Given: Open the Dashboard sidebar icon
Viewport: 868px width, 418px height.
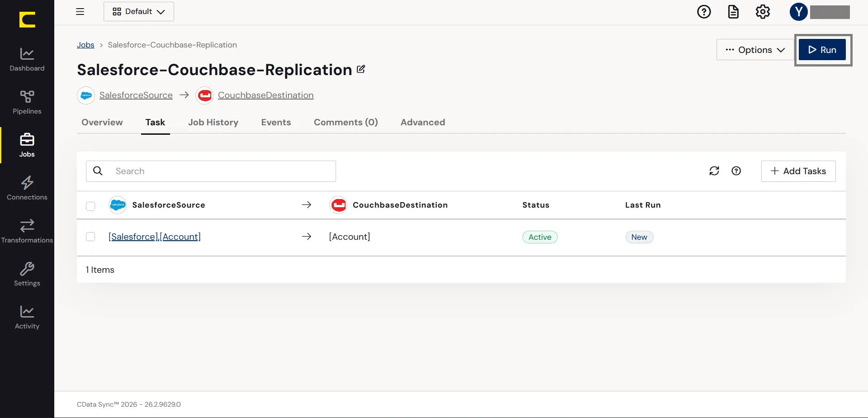Looking at the screenshot, I should 27,59.
